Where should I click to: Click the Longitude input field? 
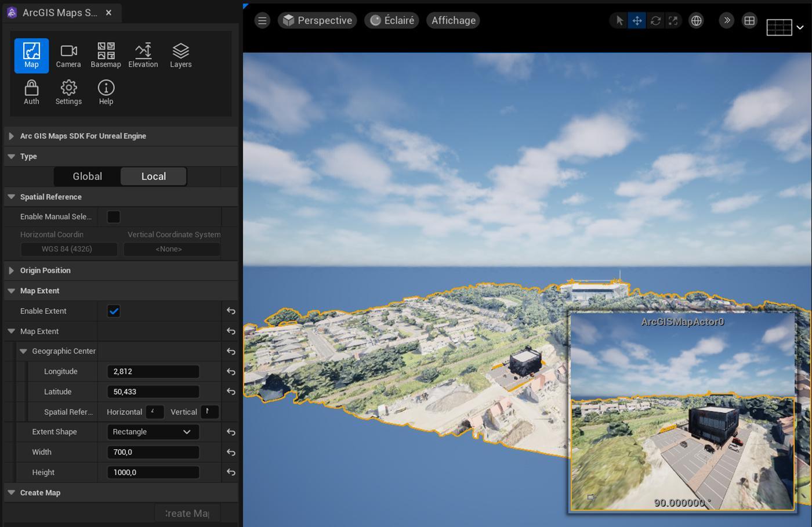pos(153,371)
